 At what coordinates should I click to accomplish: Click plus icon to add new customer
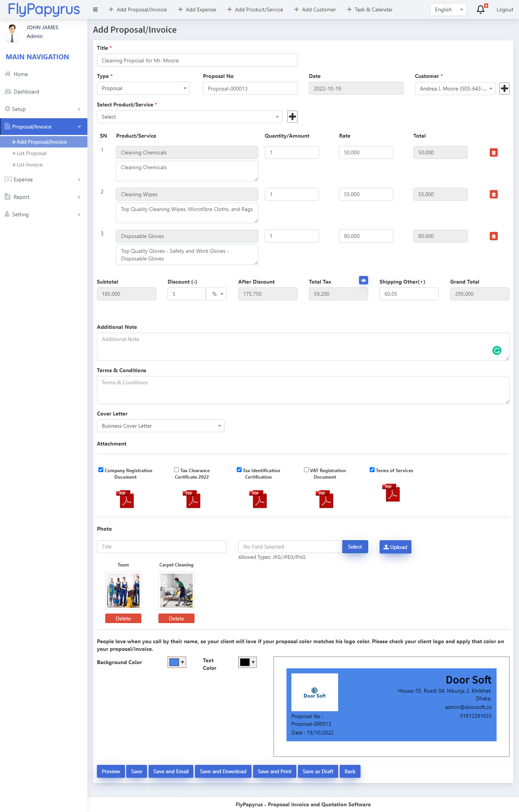coord(504,89)
